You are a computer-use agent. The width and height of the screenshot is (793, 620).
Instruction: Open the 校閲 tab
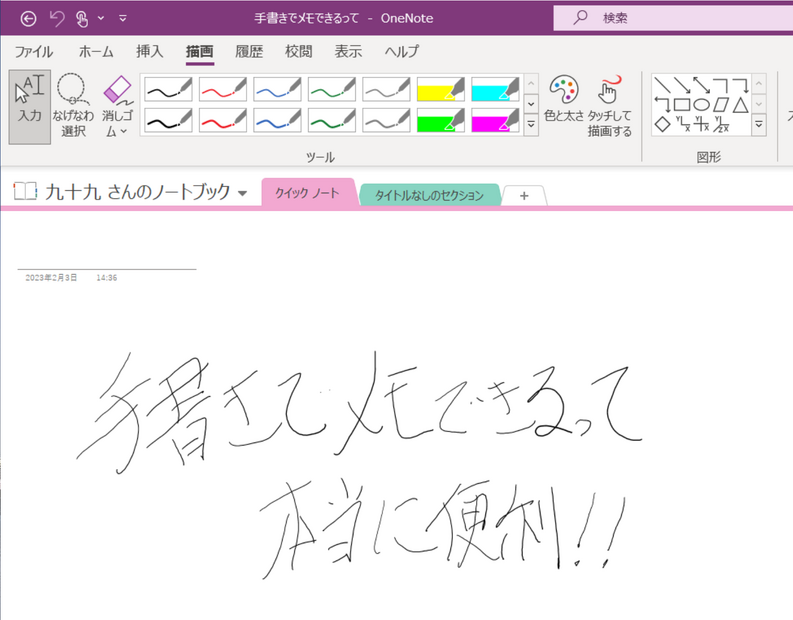tap(298, 52)
